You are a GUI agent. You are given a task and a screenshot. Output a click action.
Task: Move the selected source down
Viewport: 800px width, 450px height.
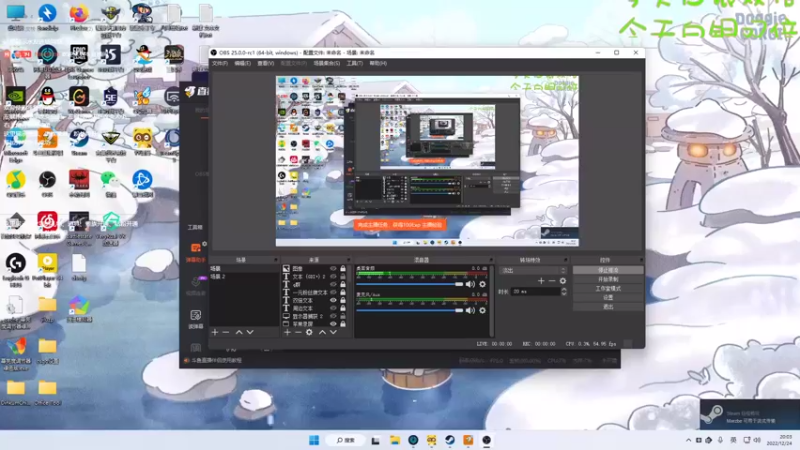[x=333, y=332]
